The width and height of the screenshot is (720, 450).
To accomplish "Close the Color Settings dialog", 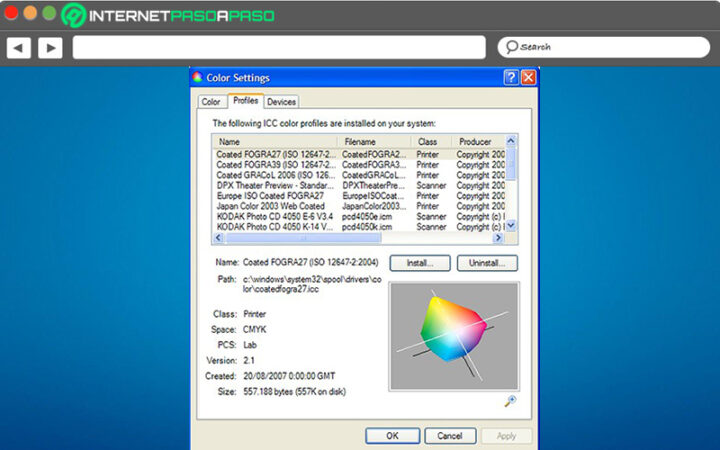I will [x=528, y=77].
